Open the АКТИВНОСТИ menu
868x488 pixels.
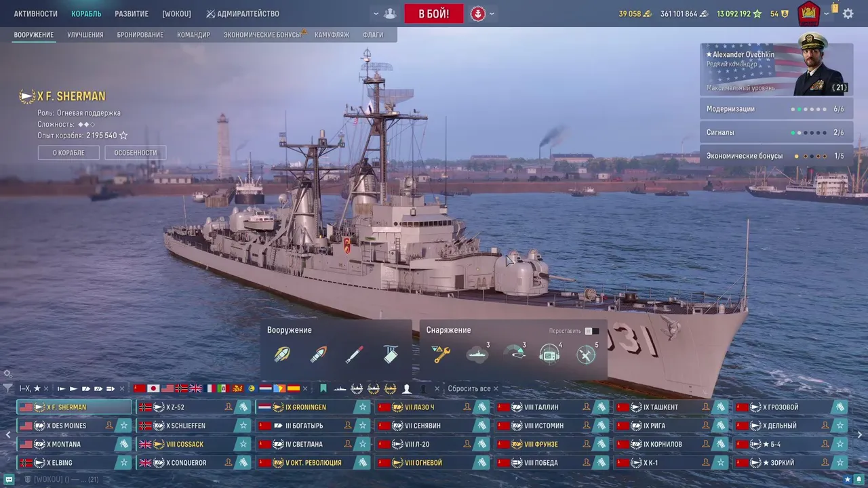point(35,14)
